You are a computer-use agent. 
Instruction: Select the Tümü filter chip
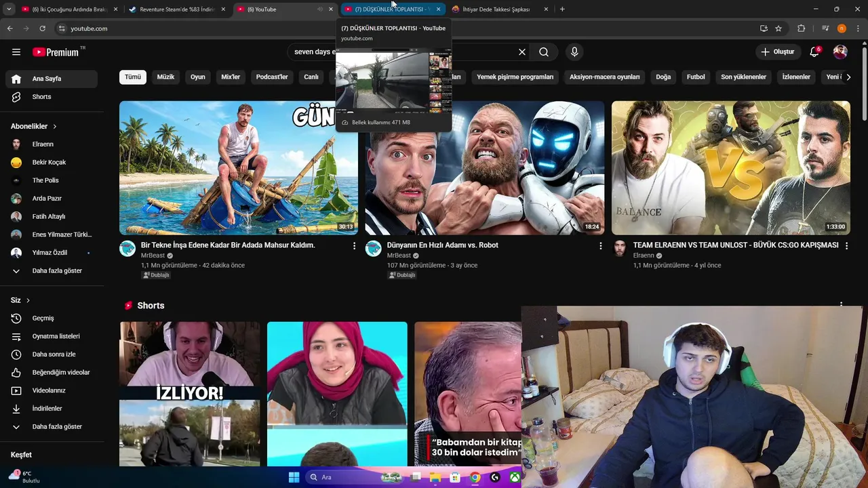click(133, 77)
